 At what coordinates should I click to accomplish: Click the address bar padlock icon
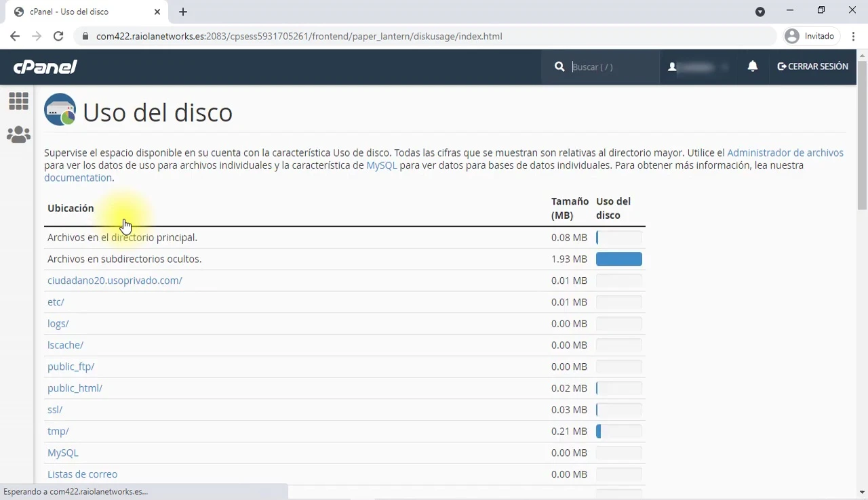85,36
